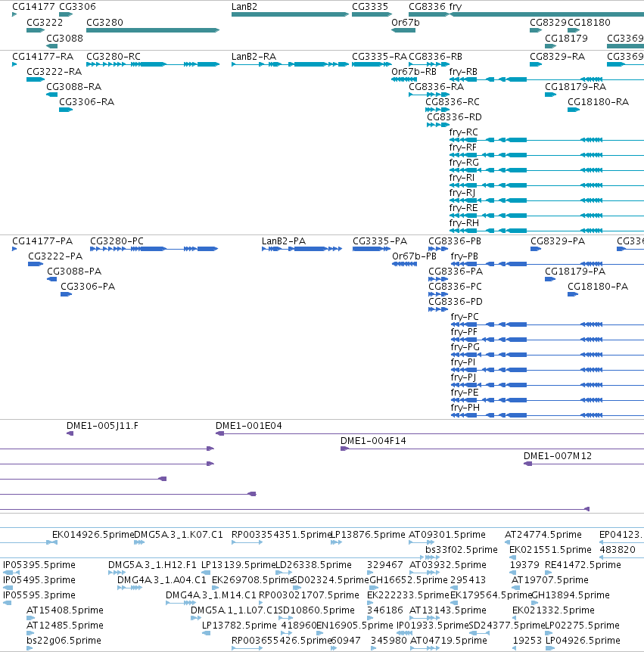Viewport: 644px width, 652px height.
Task: Click the CG3306-RA transcript label
Action: pos(86,102)
